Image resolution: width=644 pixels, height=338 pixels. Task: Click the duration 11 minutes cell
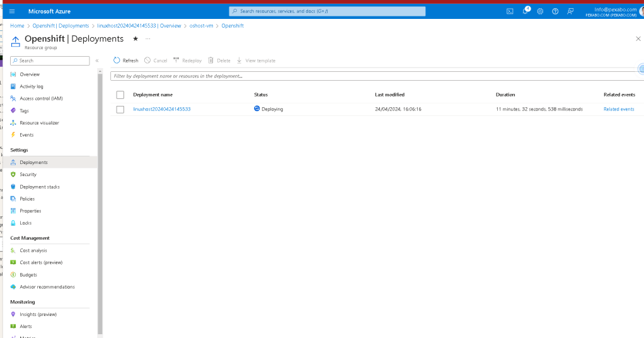click(x=539, y=109)
